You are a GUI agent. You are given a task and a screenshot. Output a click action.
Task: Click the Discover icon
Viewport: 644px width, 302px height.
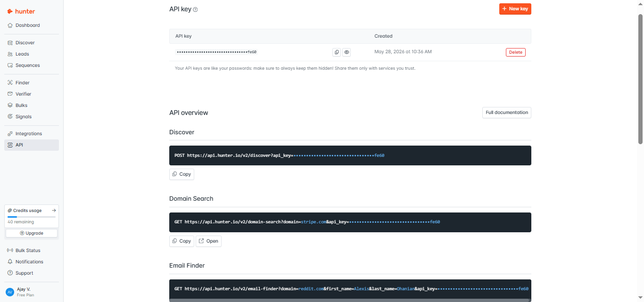pos(10,43)
